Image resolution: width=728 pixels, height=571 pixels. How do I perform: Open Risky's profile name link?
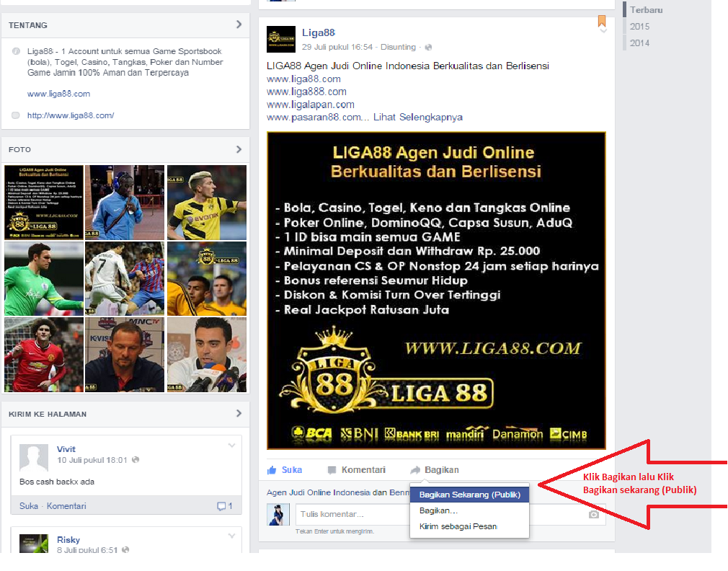(68, 539)
